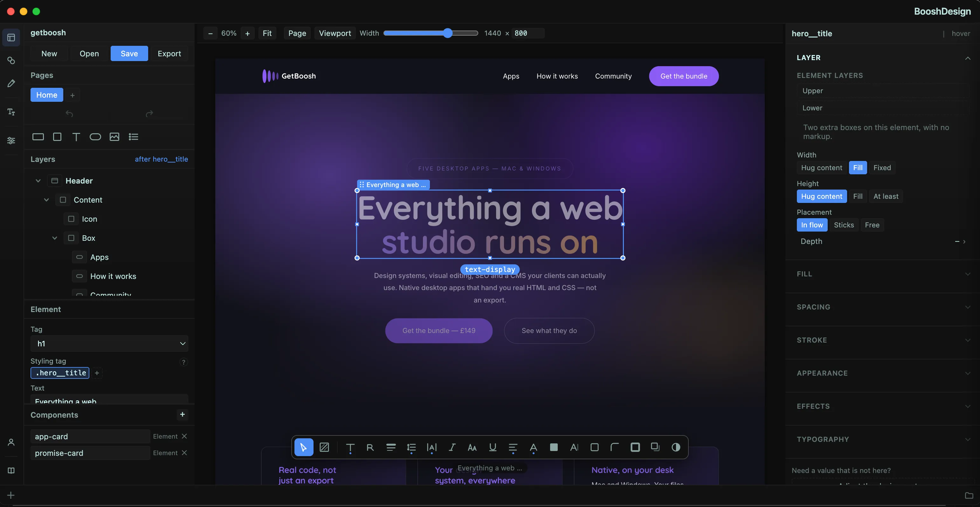
Task: Set Placement to Free
Action: pos(872,225)
